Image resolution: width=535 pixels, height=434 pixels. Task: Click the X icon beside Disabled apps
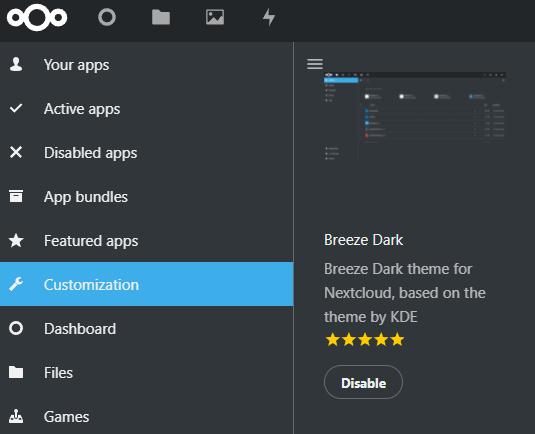16,152
